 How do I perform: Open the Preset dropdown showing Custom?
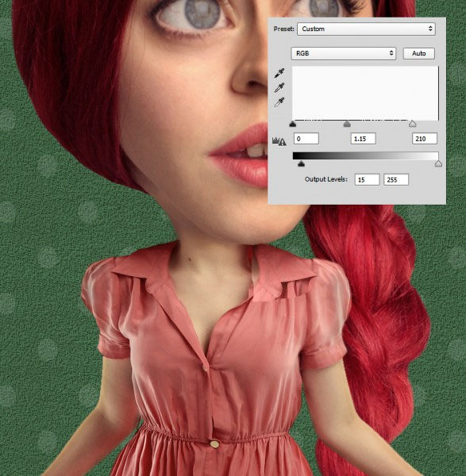point(366,29)
